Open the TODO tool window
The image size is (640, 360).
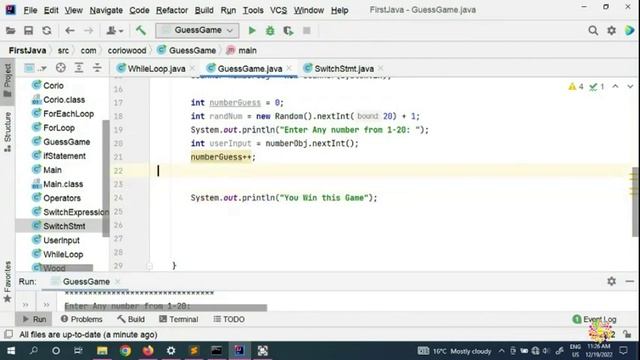point(229,319)
